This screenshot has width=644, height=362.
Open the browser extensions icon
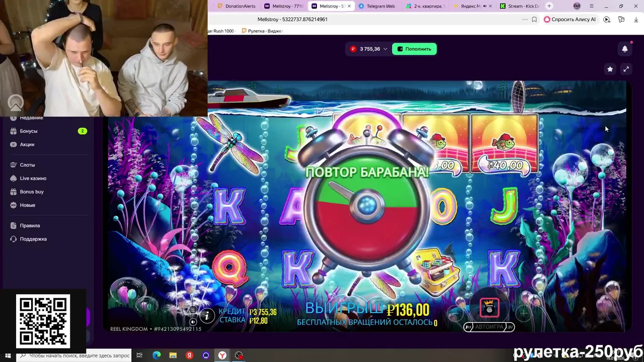click(x=621, y=20)
